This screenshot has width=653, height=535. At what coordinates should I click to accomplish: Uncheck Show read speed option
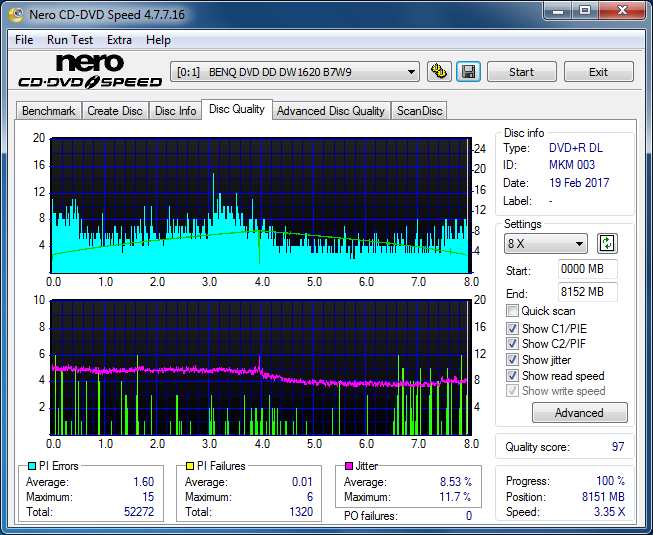pyautogui.click(x=512, y=375)
